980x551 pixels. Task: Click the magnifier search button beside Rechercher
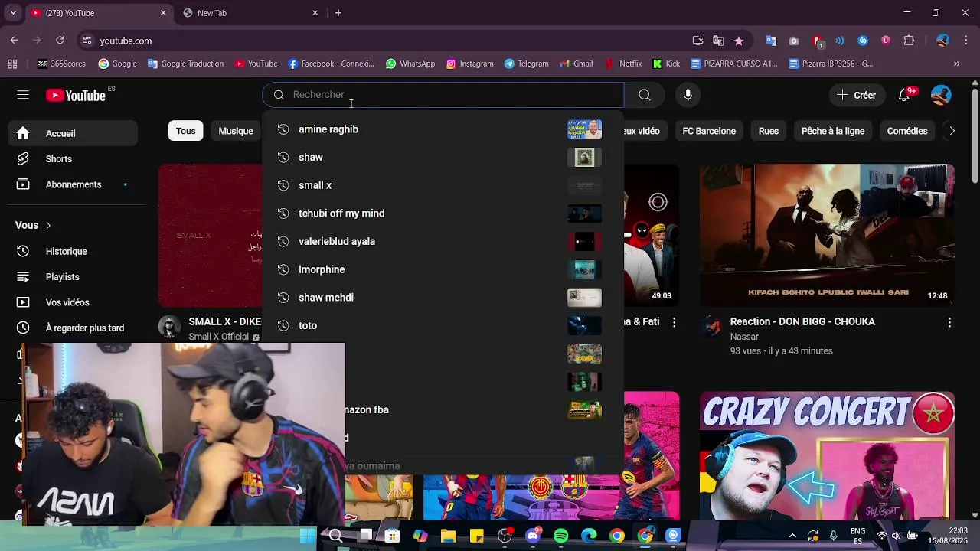point(645,95)
